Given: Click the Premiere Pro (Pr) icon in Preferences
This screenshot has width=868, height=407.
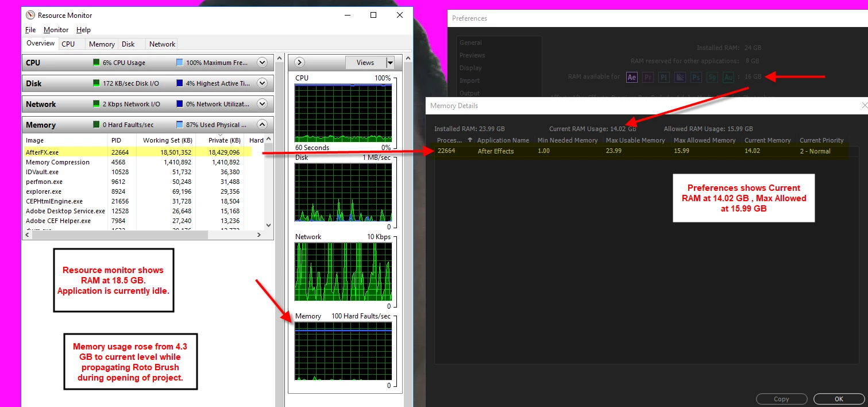Looking at the screenshot, I should (x=648, y=77).
